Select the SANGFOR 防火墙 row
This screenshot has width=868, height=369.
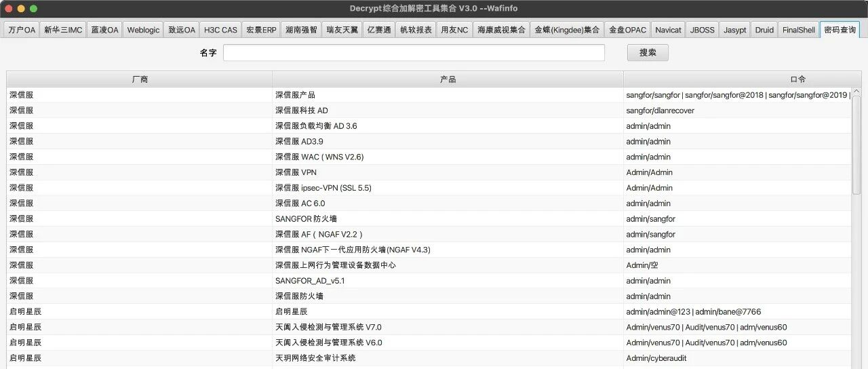(429, 219)
